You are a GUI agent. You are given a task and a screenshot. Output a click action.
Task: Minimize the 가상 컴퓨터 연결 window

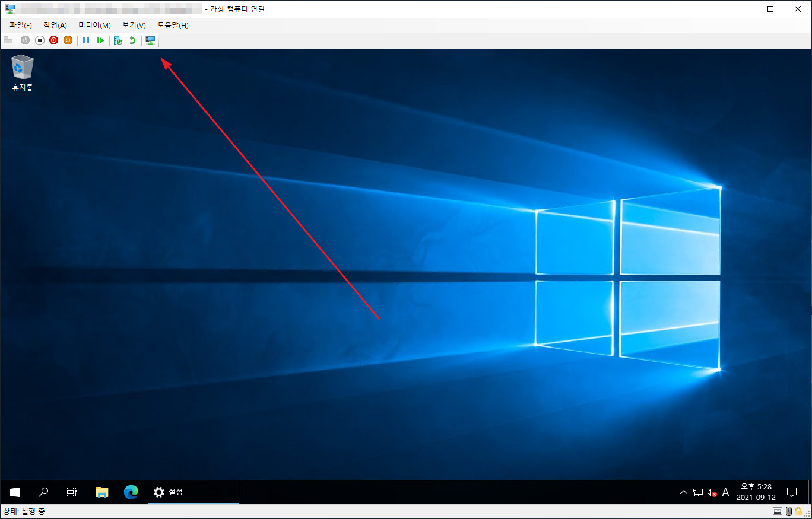[743, 9]
